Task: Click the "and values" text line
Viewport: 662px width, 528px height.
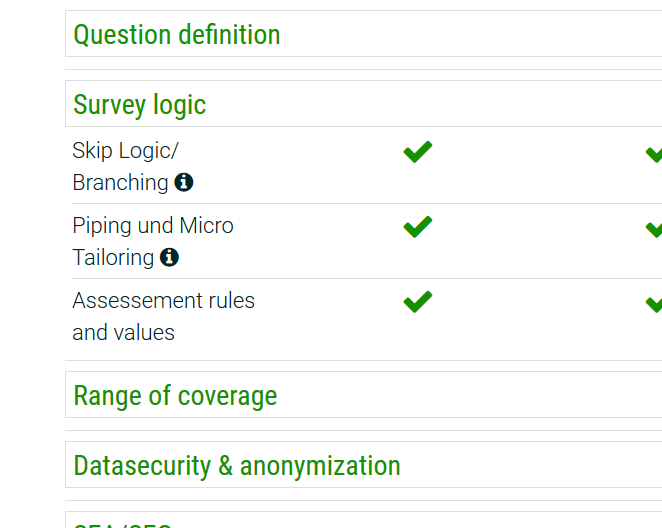Action: (123, 332)
